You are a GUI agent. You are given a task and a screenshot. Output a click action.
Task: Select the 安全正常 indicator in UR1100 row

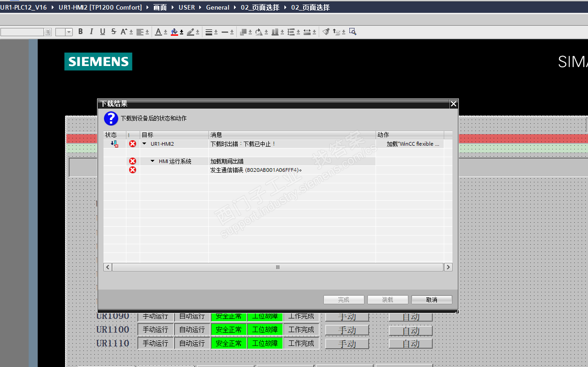click(x=229, y=329)
